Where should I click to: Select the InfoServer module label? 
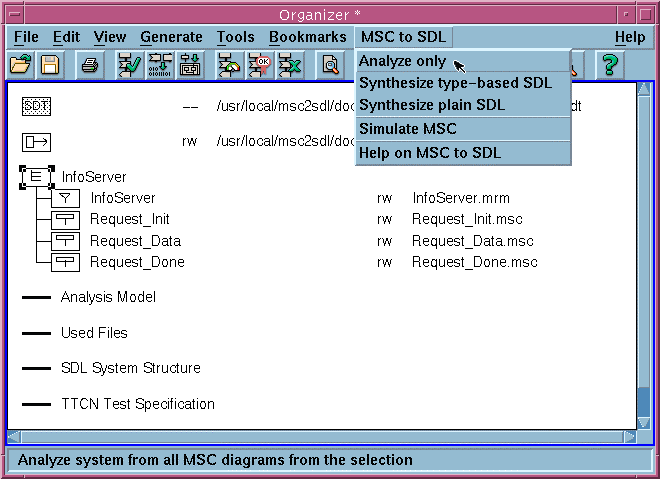[94, 177]
